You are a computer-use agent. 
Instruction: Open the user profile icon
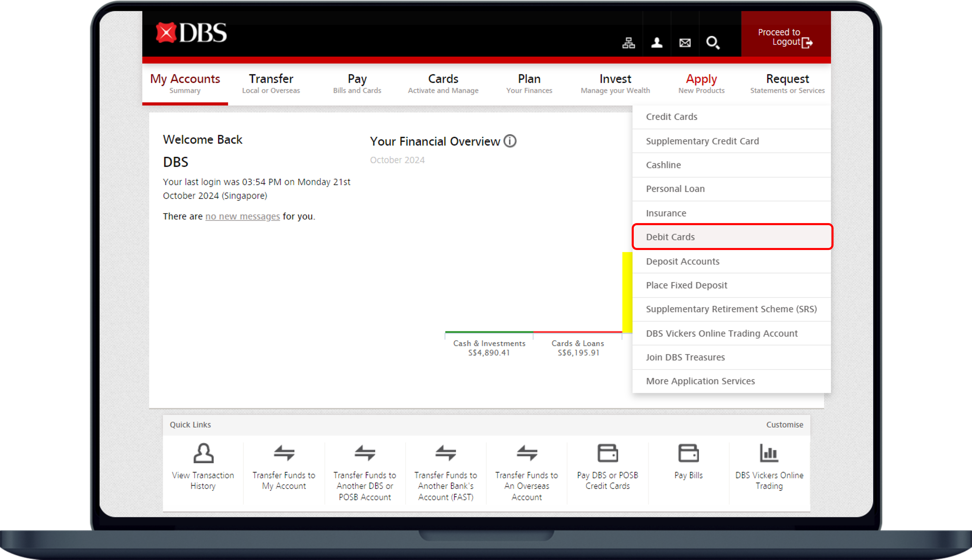tap(657, 43)
